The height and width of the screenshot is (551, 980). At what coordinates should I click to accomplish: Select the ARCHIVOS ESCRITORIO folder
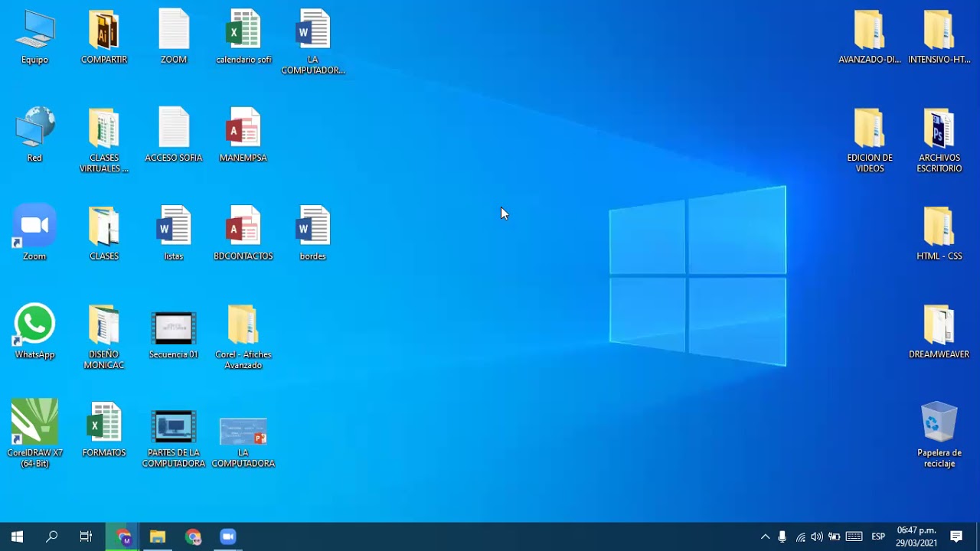coord(939,140)
